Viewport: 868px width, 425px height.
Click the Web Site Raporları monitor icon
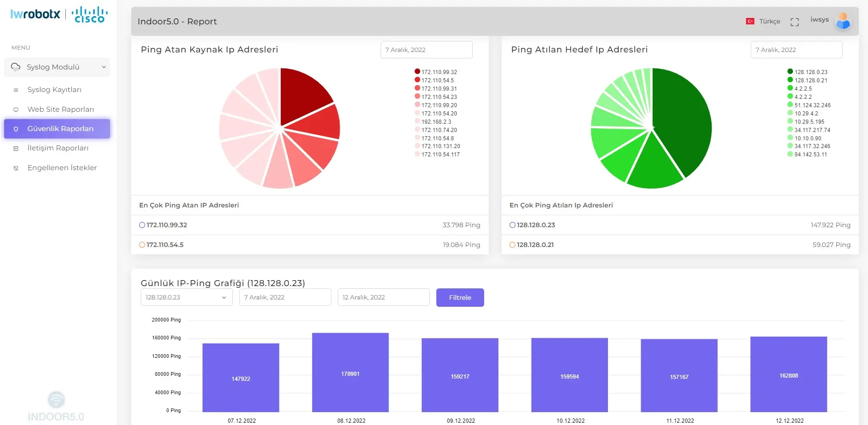coord(16,110)
